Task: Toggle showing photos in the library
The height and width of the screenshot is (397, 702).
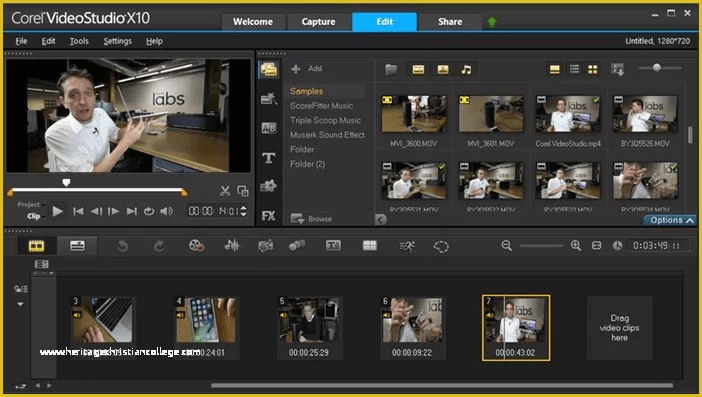Action: click(443, 69)
